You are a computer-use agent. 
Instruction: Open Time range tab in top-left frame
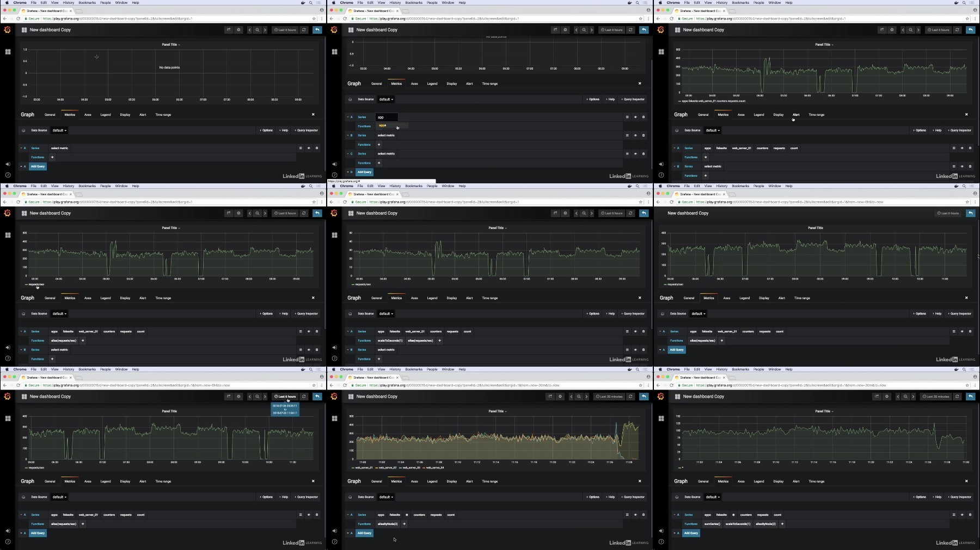pos(163,115)
